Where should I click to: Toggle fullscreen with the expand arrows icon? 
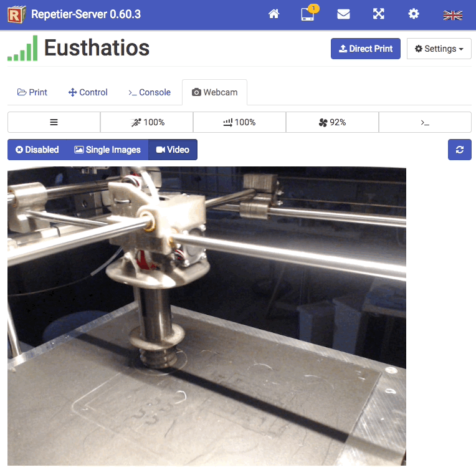pyautogui.click(x=378, y=14)
